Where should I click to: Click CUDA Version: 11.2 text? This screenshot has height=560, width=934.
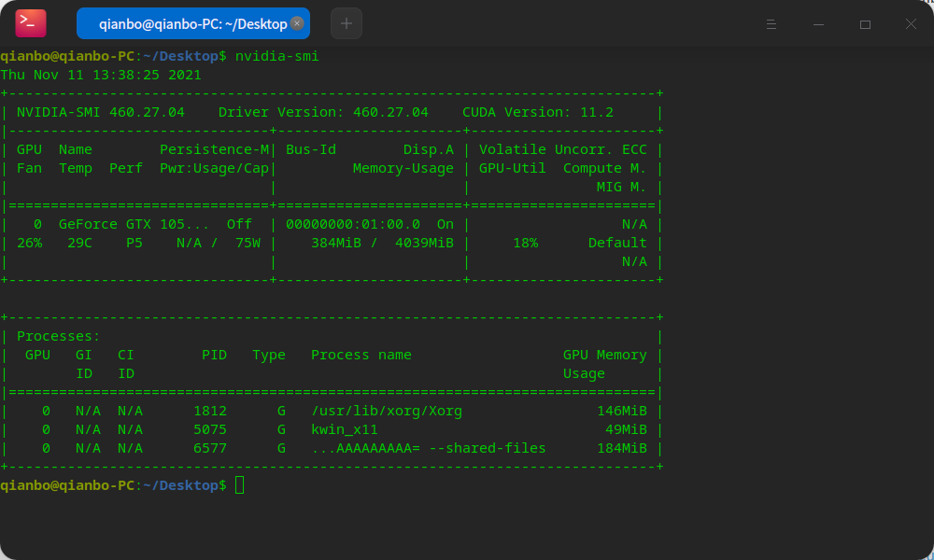(537, 112)
